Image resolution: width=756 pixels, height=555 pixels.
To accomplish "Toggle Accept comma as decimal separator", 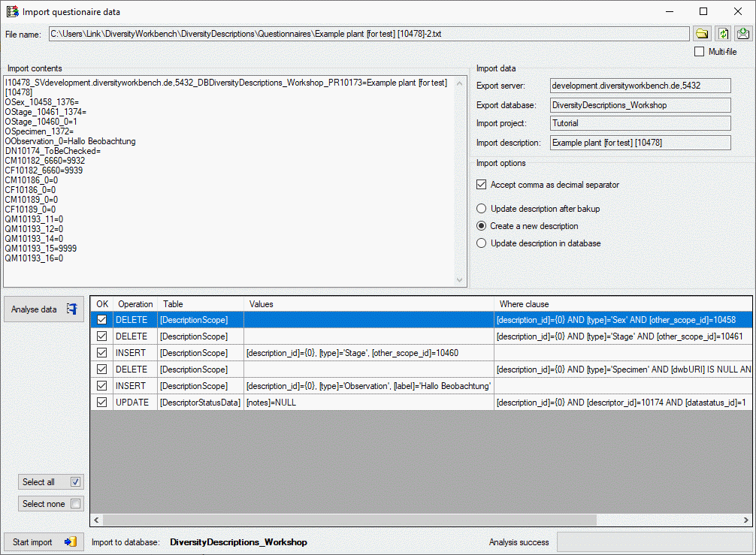I will coord(482,185).
